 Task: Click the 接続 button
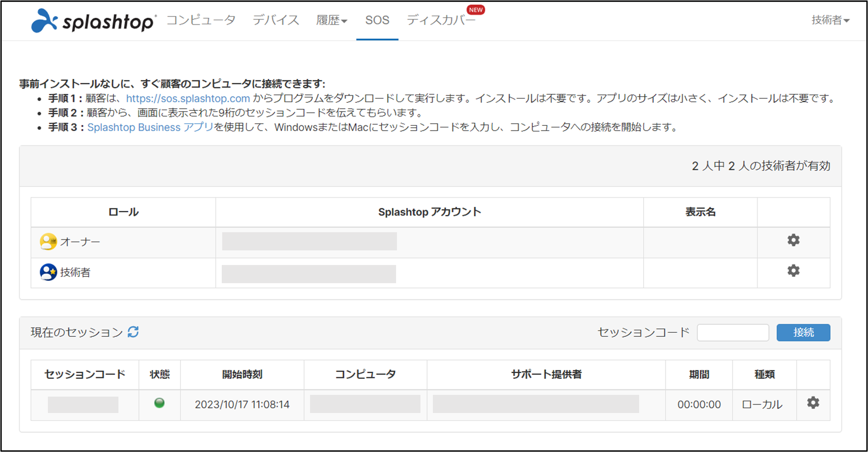tap(803, 332)
